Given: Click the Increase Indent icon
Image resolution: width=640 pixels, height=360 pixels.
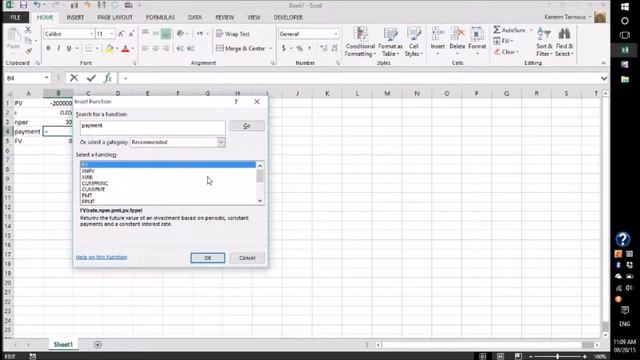Looking at the screenshot, I should coord(191,49).
